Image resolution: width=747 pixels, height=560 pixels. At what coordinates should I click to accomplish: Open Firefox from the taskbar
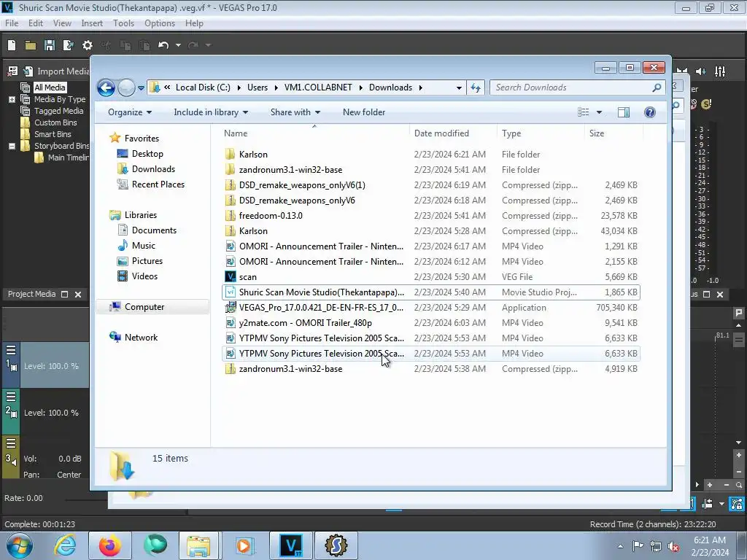point(110,545)
